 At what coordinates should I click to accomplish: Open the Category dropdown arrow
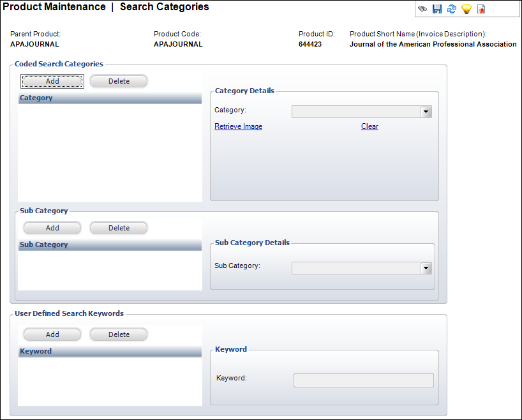pos(426,112)
